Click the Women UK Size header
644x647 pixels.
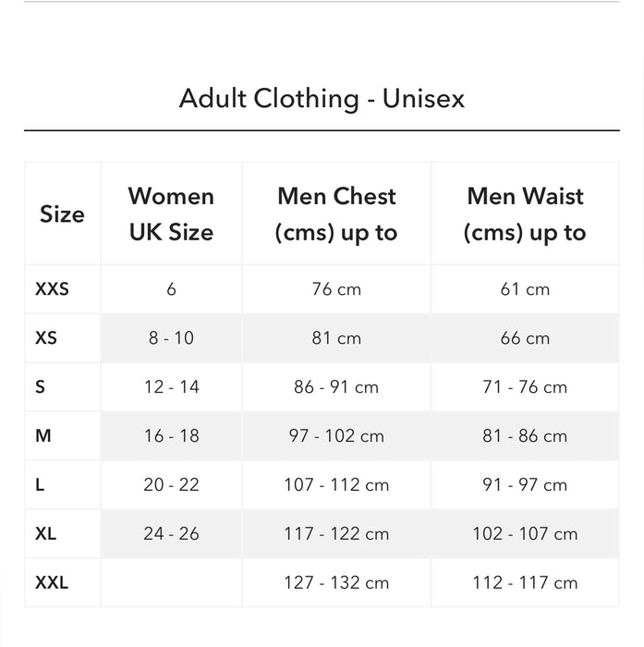coord(171,214)
